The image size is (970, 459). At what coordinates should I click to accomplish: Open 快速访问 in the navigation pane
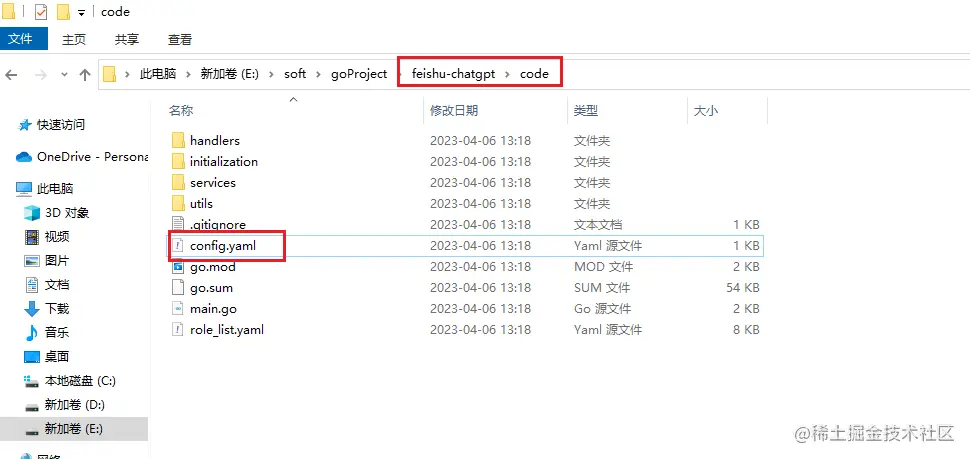[61, 125]
